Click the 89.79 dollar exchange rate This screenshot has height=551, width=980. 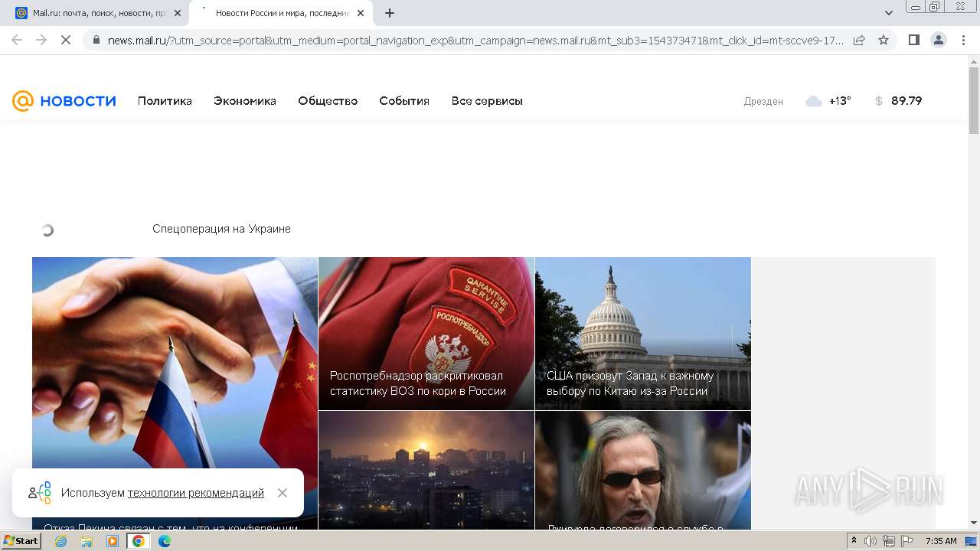pyautogui.click(x=906, y=101)
